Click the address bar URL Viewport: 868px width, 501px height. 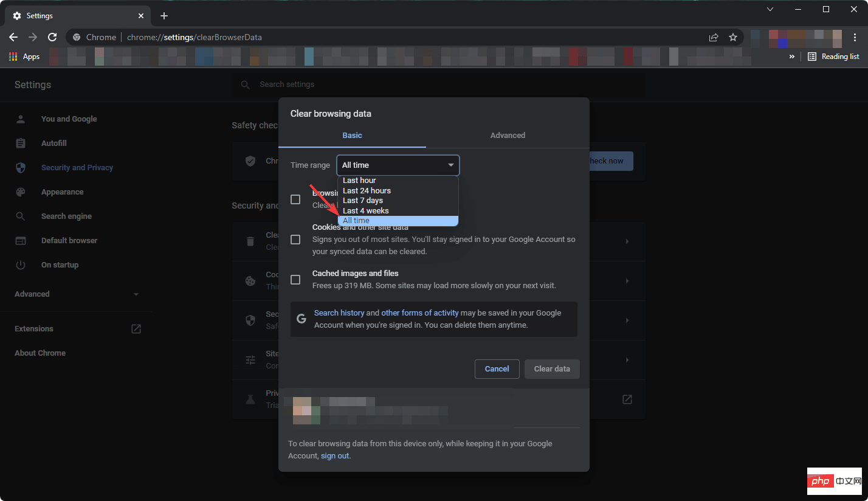pyautogui.click(x=195, y=37)
